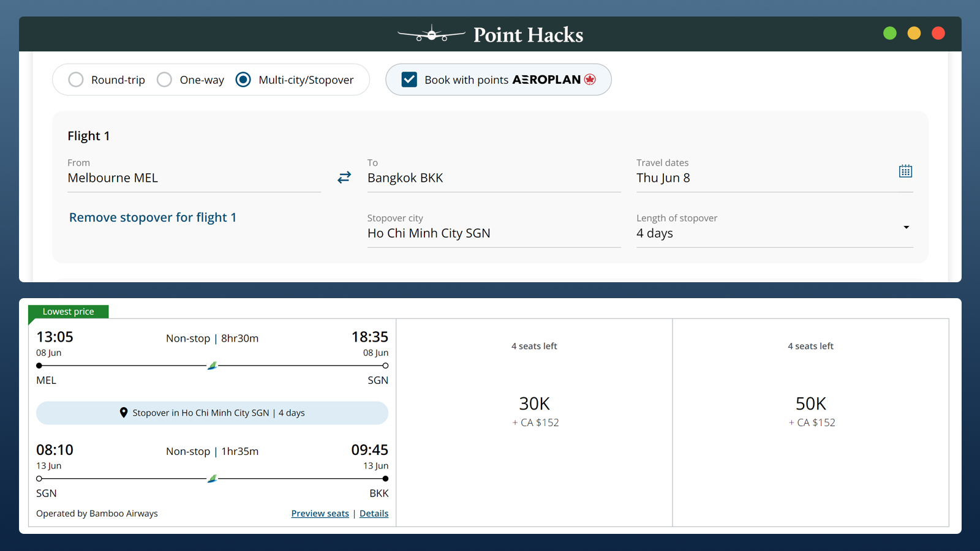Click Stopover in Ho Chi Minh City banner

click(x=212, y=413)
